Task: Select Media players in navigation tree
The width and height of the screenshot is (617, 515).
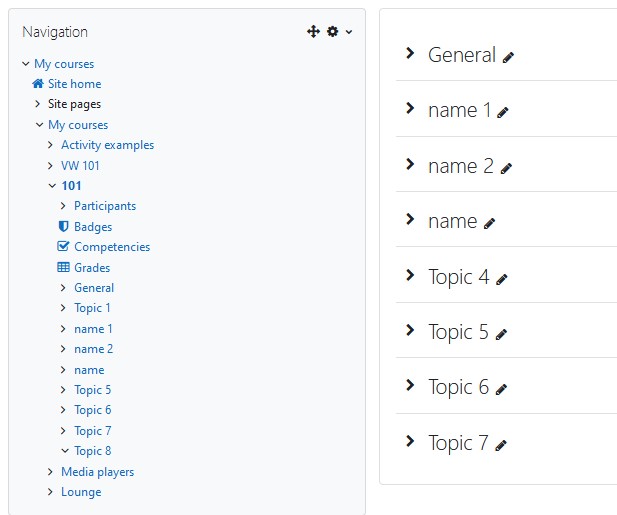Action: coord(98,472)
